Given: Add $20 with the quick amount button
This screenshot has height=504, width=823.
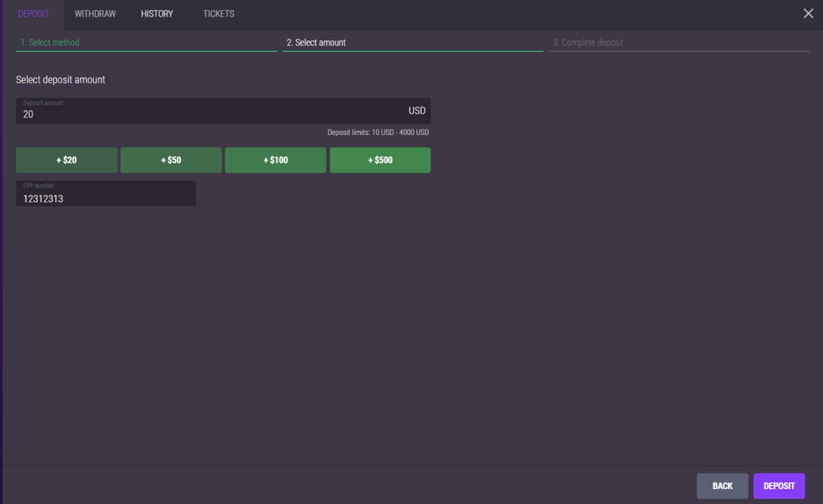Looking at the screenshot, I should (66, 160).
